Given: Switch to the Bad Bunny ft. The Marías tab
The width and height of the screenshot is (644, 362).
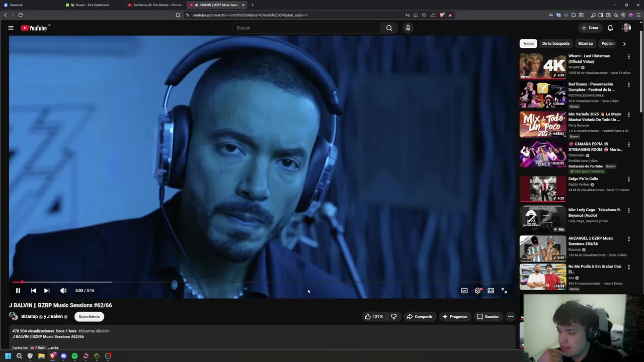Looking at the screenshot, I should [x=154, y=5].
